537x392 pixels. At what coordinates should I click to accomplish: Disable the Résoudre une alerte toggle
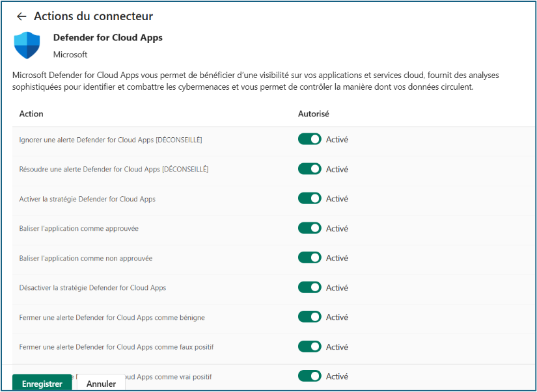point(310,169)
